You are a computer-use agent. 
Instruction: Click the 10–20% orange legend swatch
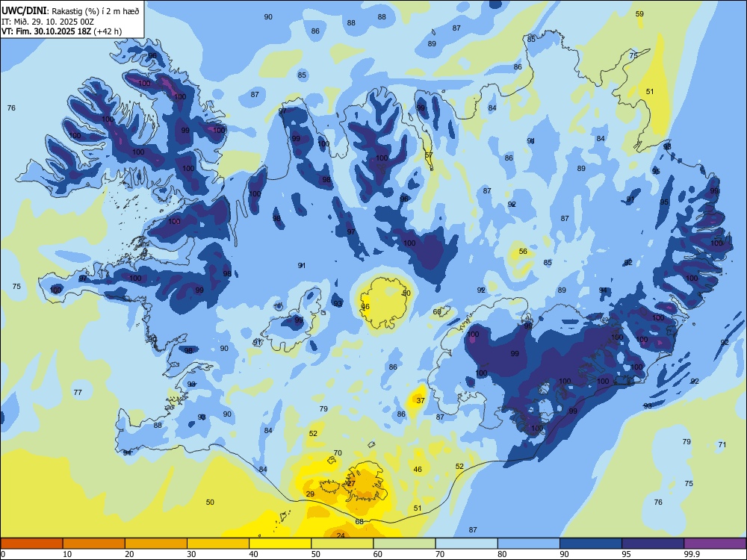[94, 544]
